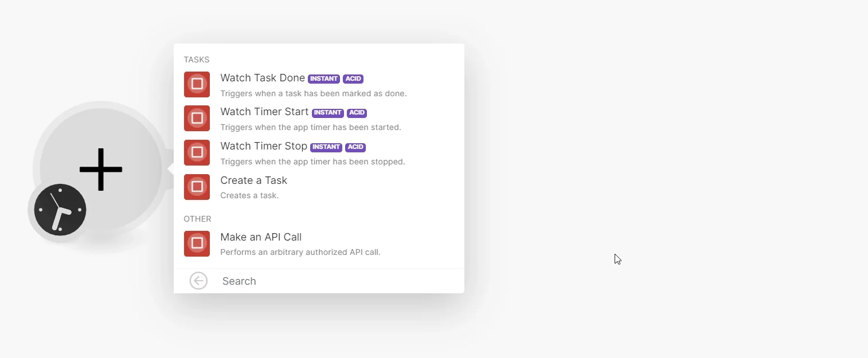Click the Watch Timer Start module icon

point(197,119)
